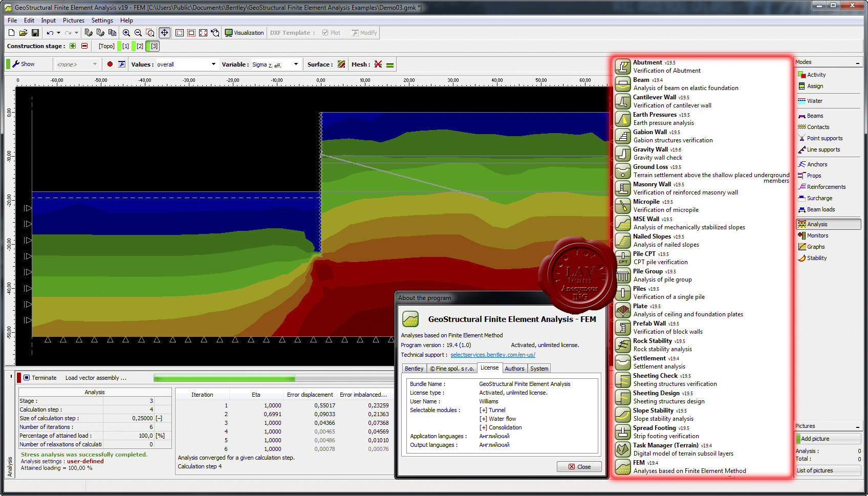This screenshot has height=496, width=868.
Task: Activate the pan/move view tool
Action: [164, 33]
